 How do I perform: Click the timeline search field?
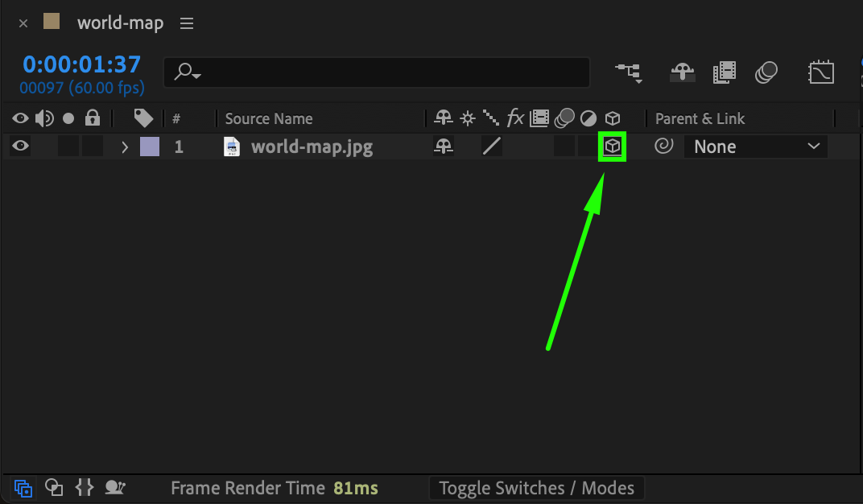pyautogui.click(x=377, y=72)
